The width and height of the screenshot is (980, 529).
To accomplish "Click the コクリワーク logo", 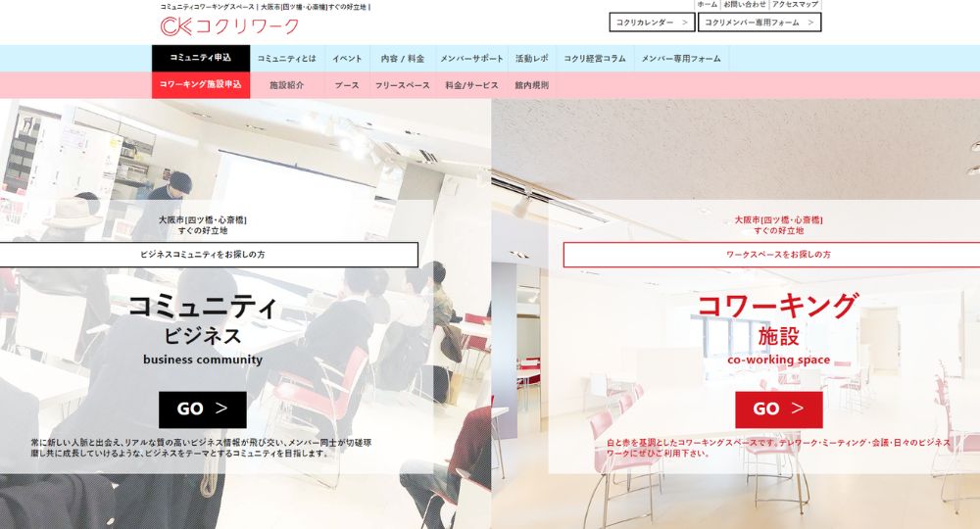I will coord(229,26).
